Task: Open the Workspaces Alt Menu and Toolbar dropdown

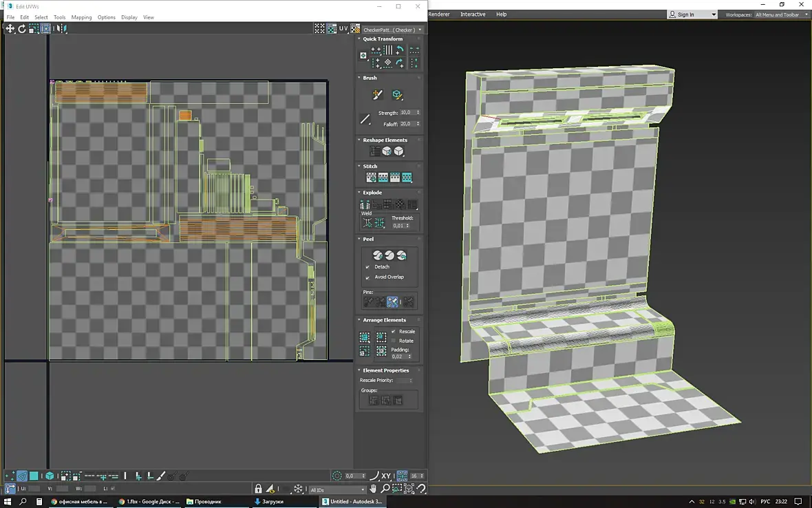Action: (781, 14)
